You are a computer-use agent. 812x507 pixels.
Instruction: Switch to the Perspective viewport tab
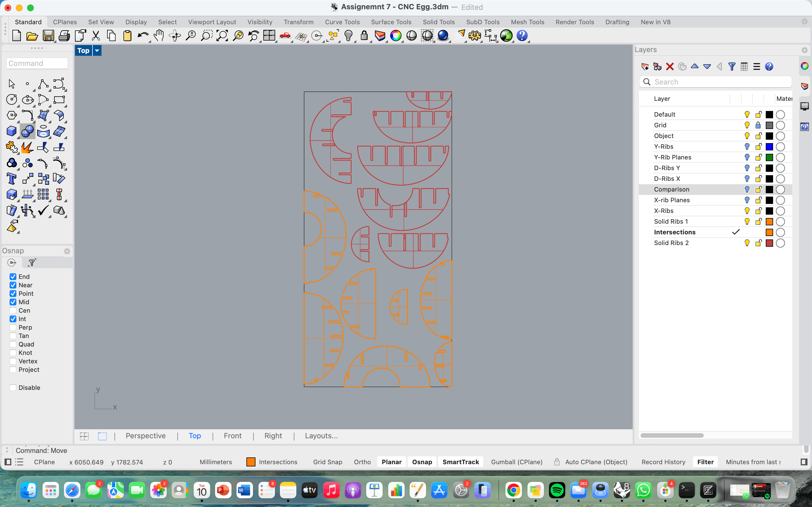click(x=145, y=435)
